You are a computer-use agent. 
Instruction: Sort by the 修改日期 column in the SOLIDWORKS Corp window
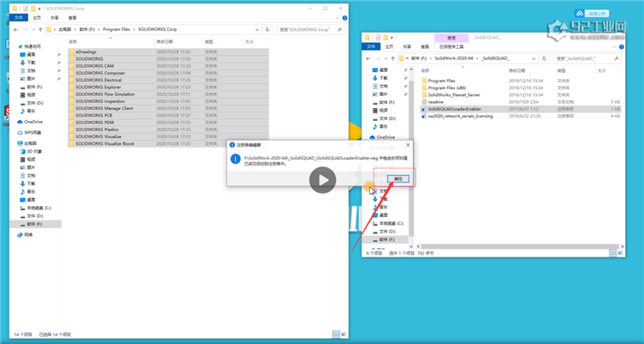(165, 42)
